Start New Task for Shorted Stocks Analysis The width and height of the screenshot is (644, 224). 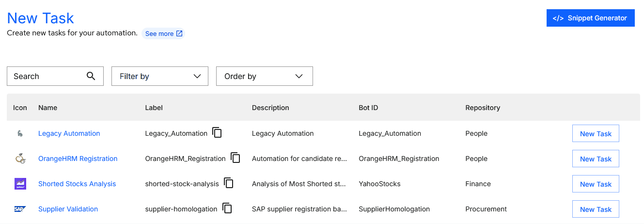[596, 184]
